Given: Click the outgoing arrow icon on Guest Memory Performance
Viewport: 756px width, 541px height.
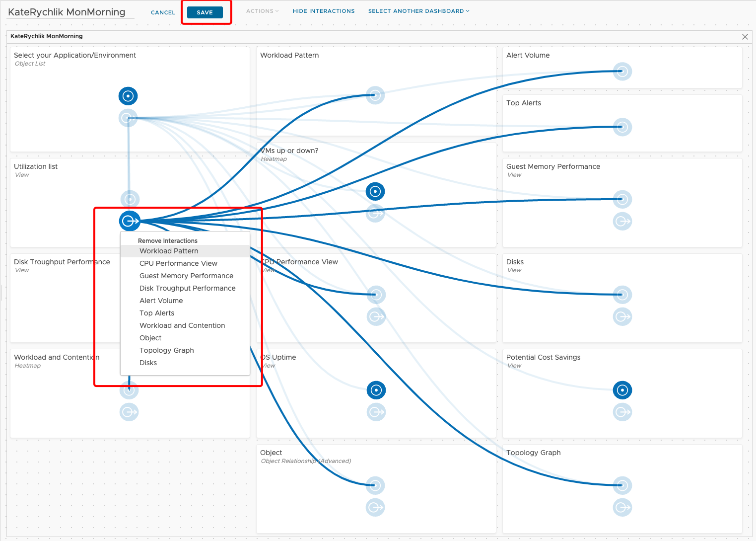Looking at the screenshot, I should tap(622, 221).
